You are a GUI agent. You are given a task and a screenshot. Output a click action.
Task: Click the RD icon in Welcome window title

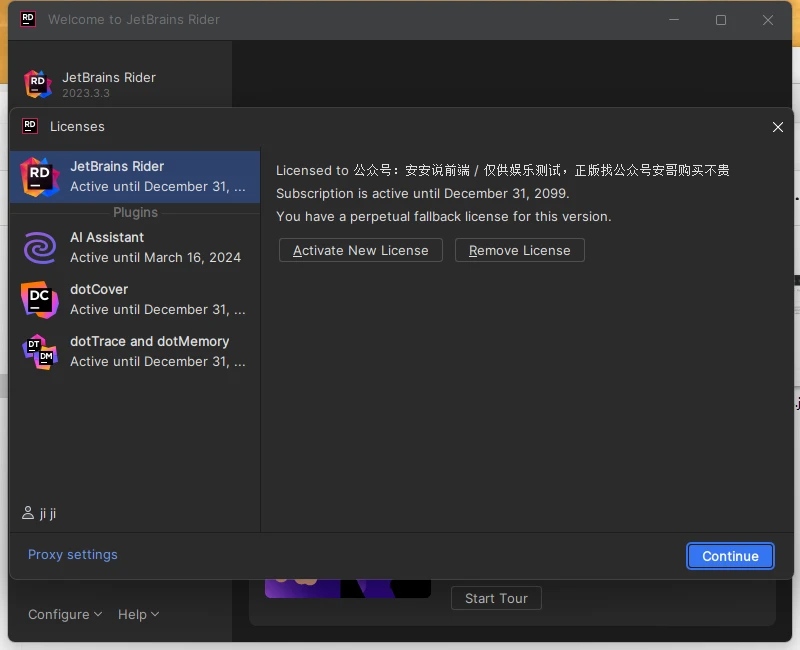28,19
